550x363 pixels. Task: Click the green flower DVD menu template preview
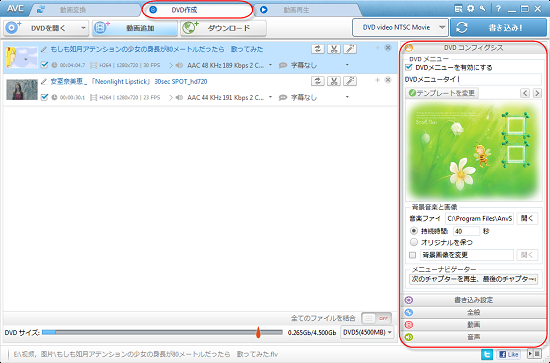474,151
